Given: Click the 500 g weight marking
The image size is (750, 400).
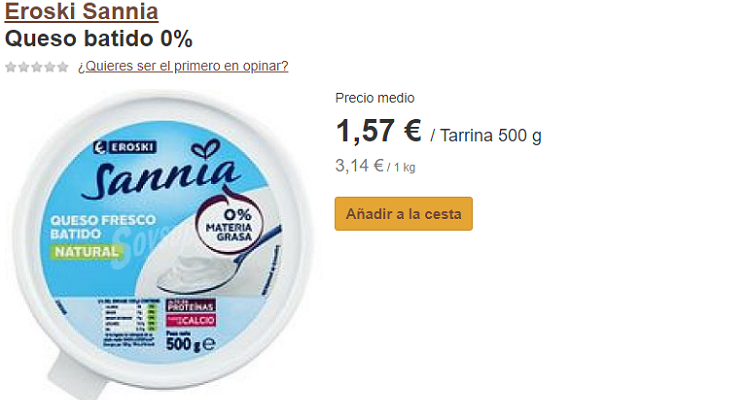Looking at the screenshot, I should point(190,343).
